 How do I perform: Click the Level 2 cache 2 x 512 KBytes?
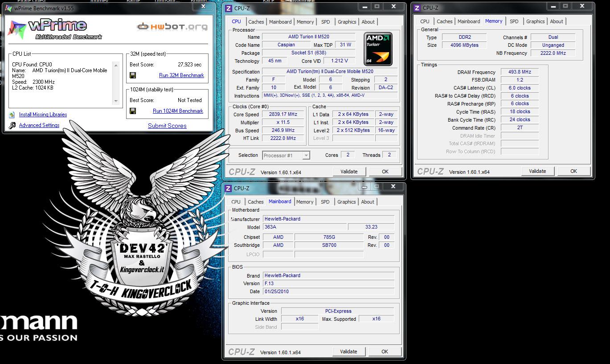[353, 130]
